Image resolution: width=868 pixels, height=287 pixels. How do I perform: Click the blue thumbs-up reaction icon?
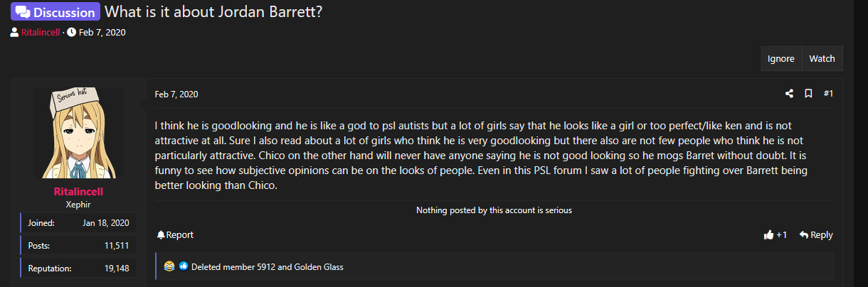tap(183, 266)
